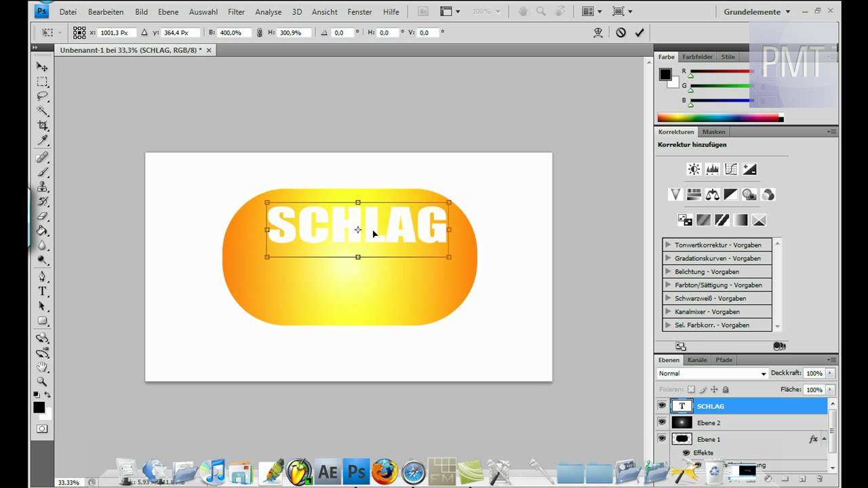This screenshot has height=488, width=868.
Task: Switch to the Kanäle tab
Action: (696, 360)
